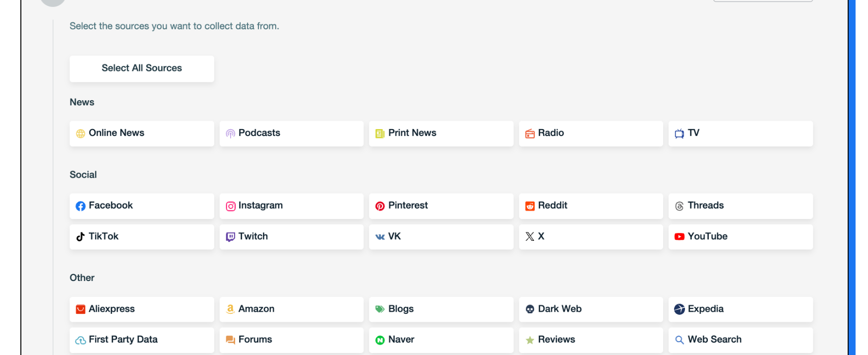Viewport: 868px width, 355px height.
Task: Select the Online News globe icon
Action: [x=80, y=134]
